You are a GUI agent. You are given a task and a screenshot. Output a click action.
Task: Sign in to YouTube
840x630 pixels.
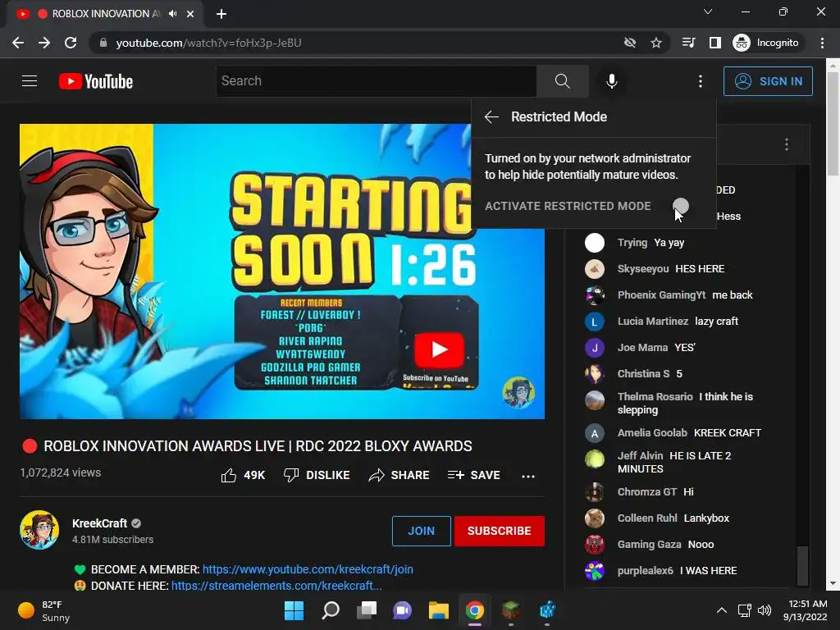coord(768,81)
